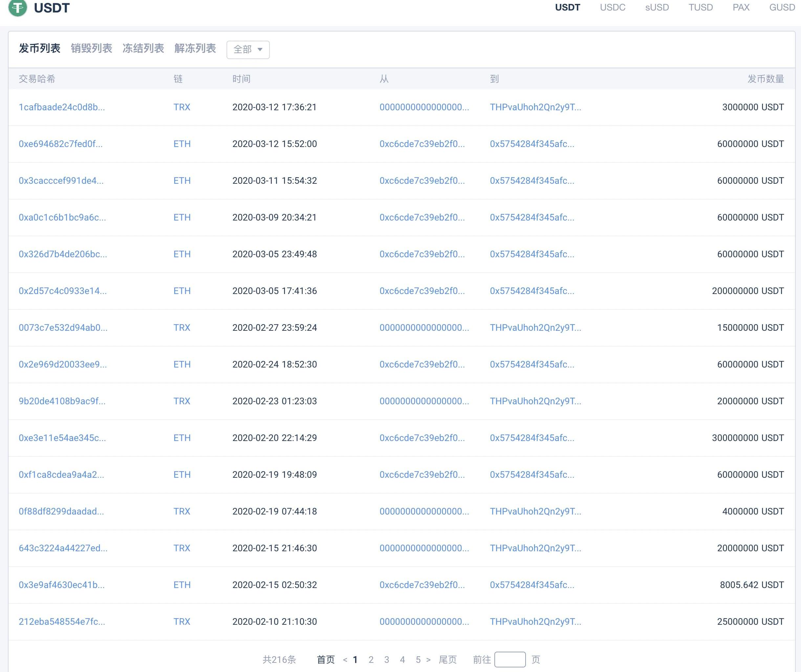The height and width of the screenshot is (672, 801).
Task: Open the 全部 chain filter dropdown
Action: click(x=248, y=50)
